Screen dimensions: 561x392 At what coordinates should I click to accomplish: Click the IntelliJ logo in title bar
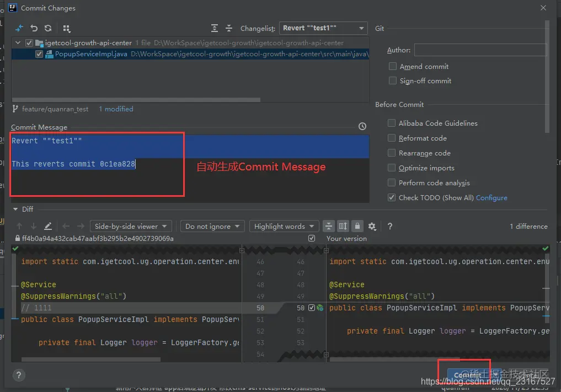click(x=13, y=8)
